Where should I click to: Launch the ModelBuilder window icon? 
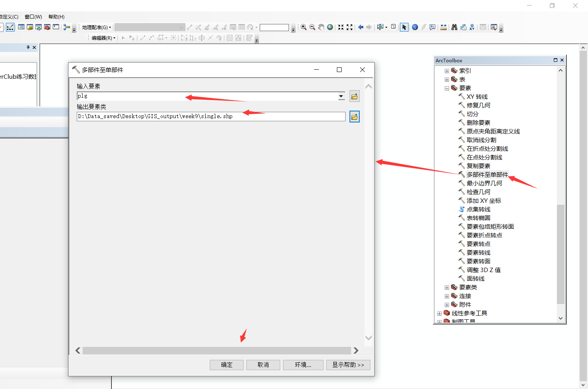(x=67, y=27)
